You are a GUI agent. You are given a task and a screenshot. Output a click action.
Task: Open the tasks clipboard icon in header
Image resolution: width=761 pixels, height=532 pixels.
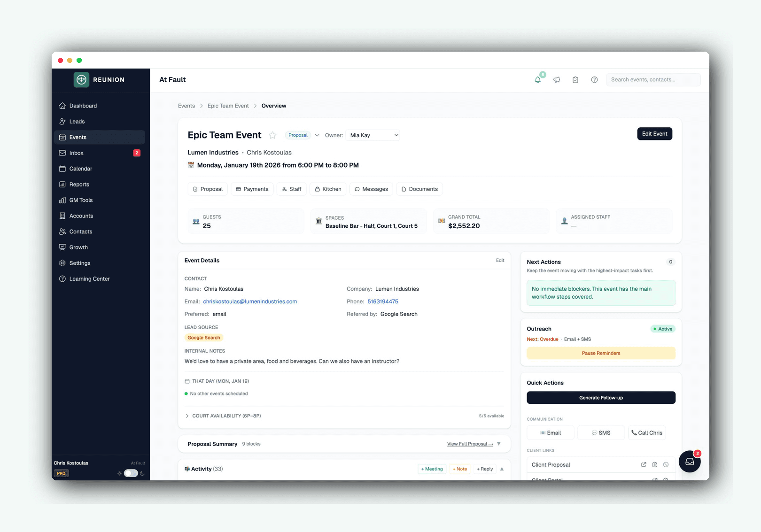click(575, 80)
